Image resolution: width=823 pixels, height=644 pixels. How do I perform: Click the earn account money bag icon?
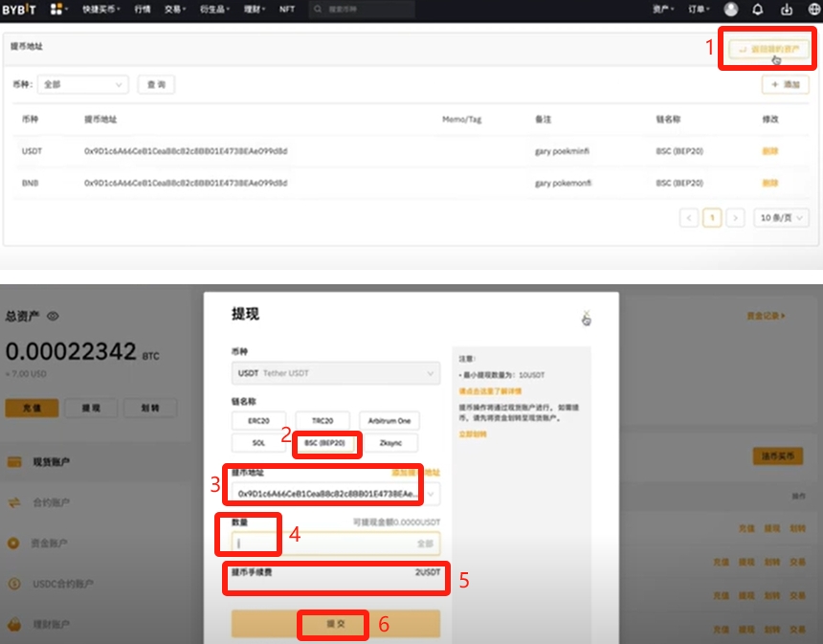[x=14, y=624]
